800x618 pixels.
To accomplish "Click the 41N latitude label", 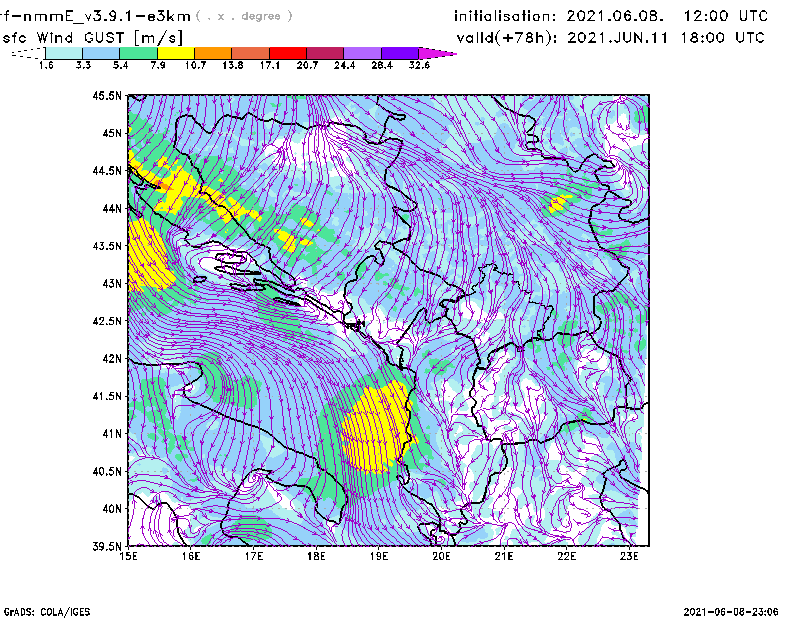I will point(112,434).
